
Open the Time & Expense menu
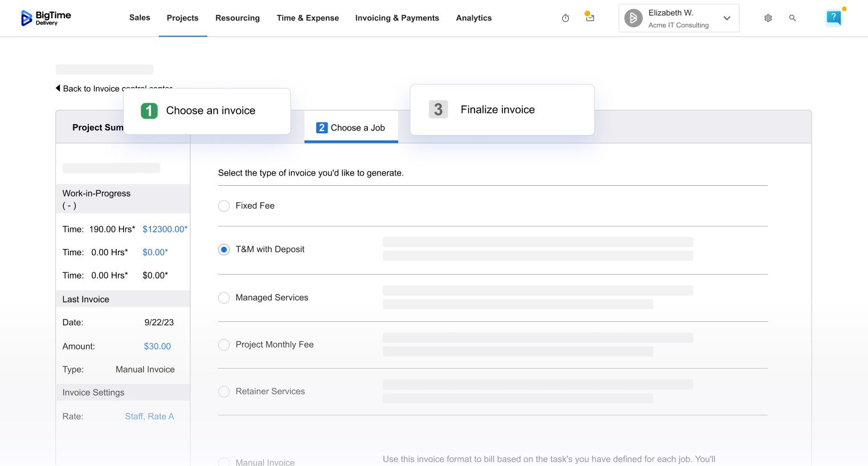click(x=308, y=18)
